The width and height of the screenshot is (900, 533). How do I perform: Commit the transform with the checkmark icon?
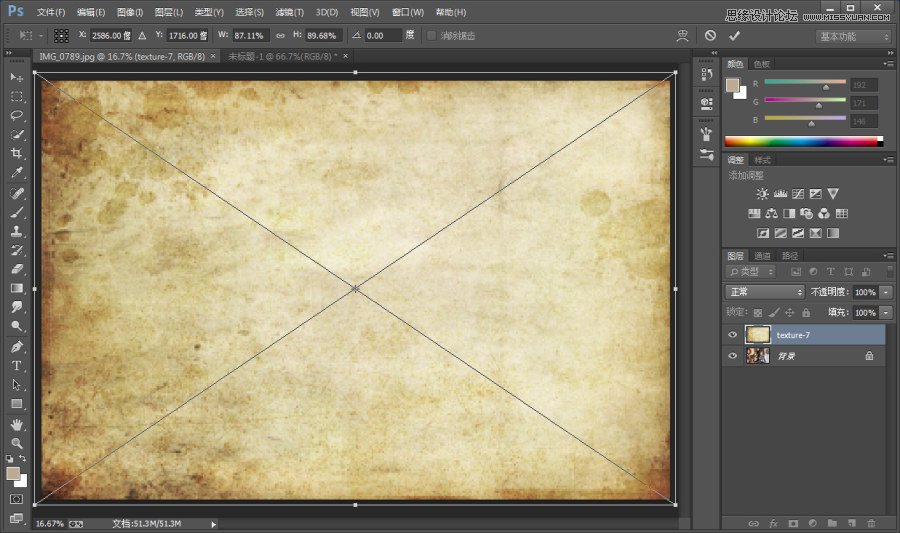tap(734, 36)
